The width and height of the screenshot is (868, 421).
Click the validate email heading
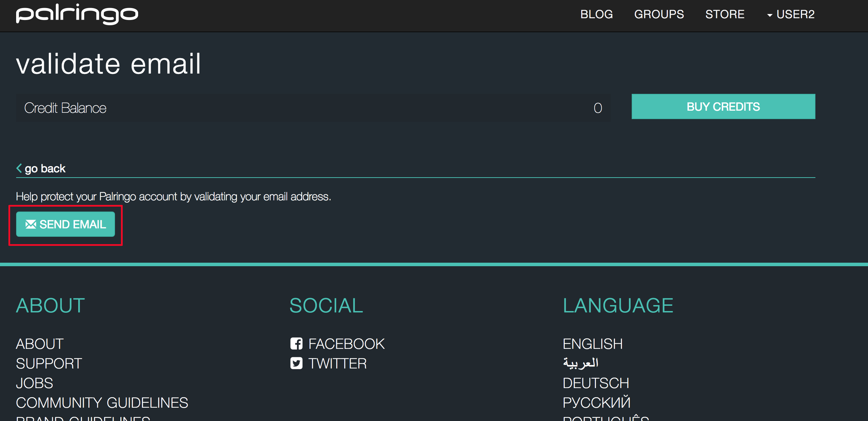click(x=109, y=64)
